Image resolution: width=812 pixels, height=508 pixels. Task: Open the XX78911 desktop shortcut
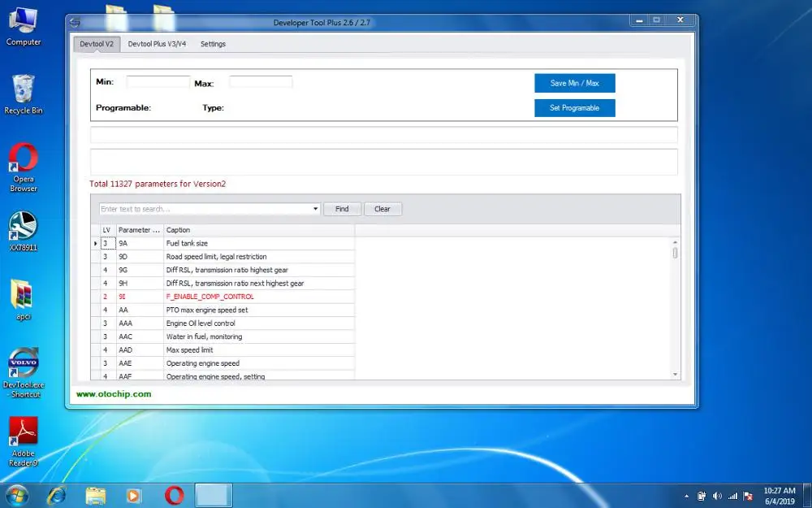tap(24, 231)
